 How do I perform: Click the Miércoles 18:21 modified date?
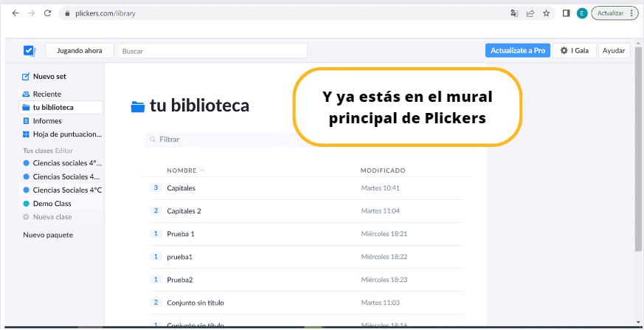(x=384, y=234)
